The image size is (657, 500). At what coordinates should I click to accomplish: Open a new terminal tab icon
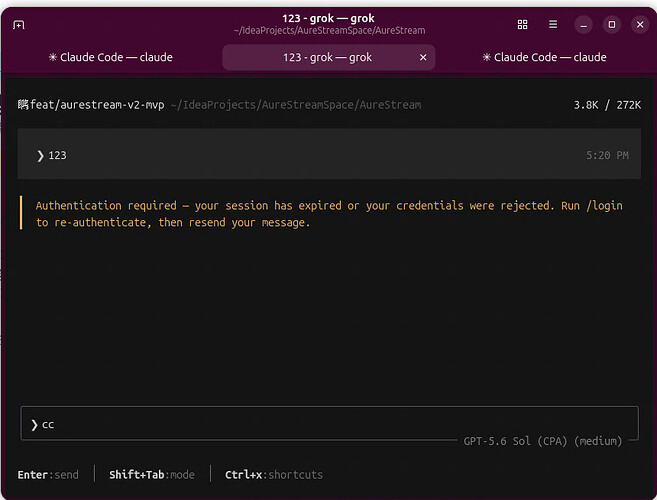click(19, 25)
